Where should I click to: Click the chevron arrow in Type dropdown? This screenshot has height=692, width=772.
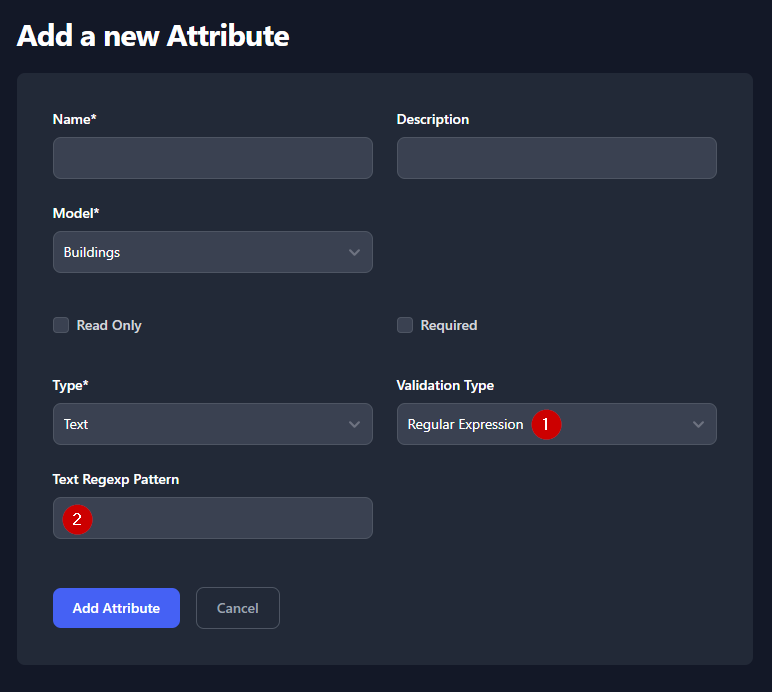[354, 424]
